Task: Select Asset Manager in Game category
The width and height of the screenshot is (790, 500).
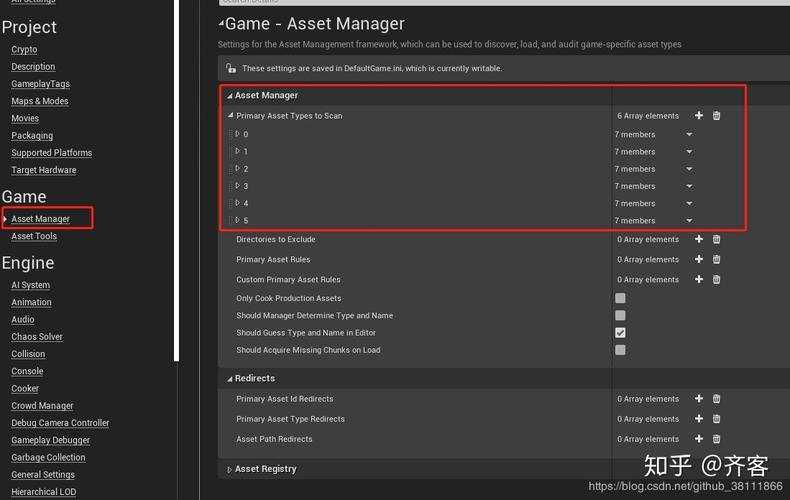Action: tap(40, 219)
